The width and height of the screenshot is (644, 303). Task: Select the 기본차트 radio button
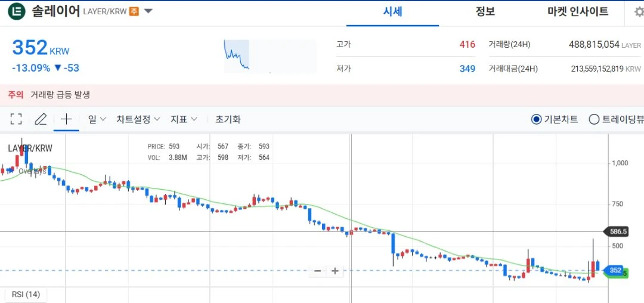pyautogui.click(x=555, y=119)
